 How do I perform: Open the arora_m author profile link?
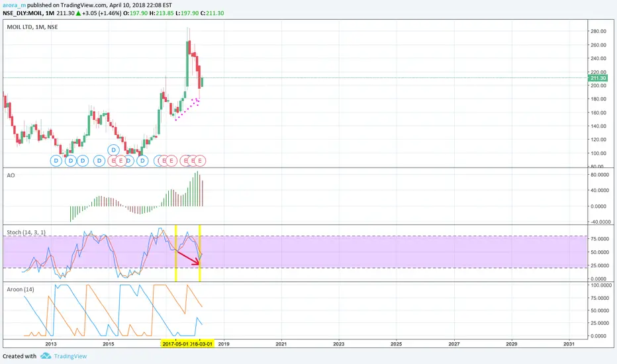click(x=14, y=5)
